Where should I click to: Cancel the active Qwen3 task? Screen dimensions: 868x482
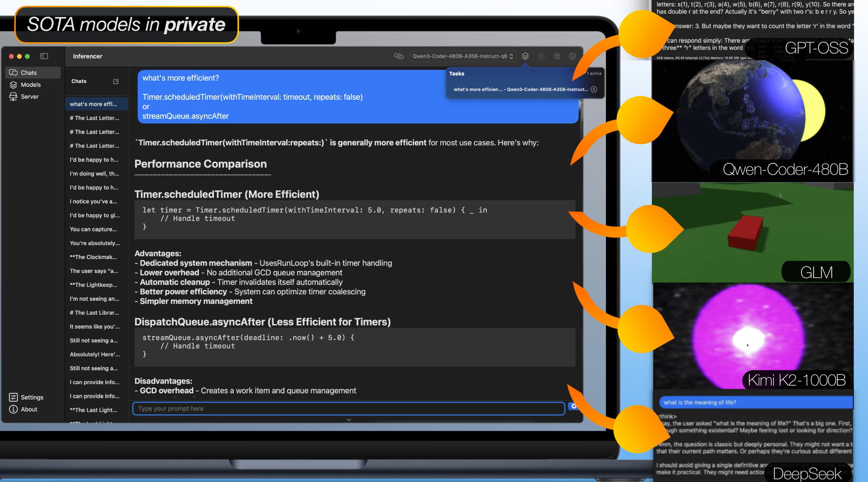tap(594, 89)
